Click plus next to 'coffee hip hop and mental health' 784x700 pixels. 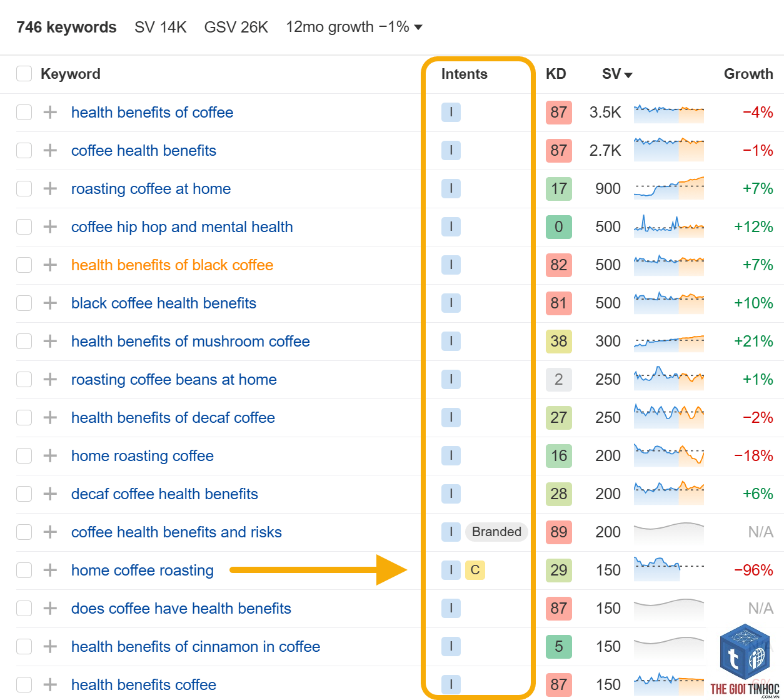coord(50,227)
